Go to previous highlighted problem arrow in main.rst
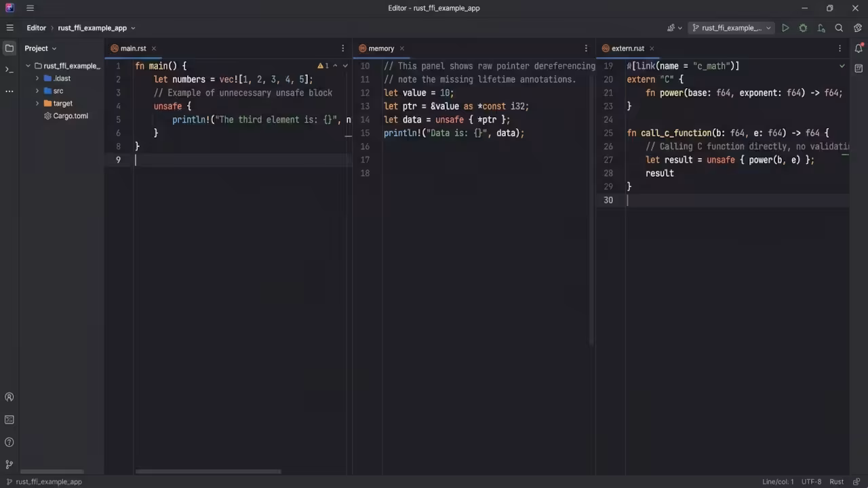 (x=335, y=66)
